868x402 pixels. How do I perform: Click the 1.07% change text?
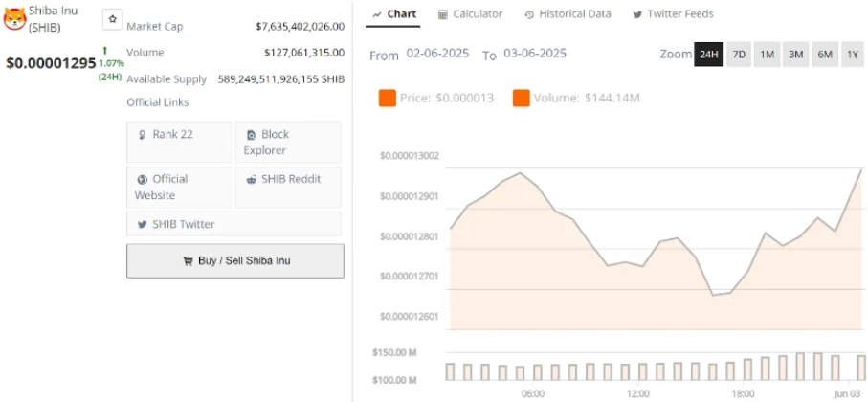point(111,63)
